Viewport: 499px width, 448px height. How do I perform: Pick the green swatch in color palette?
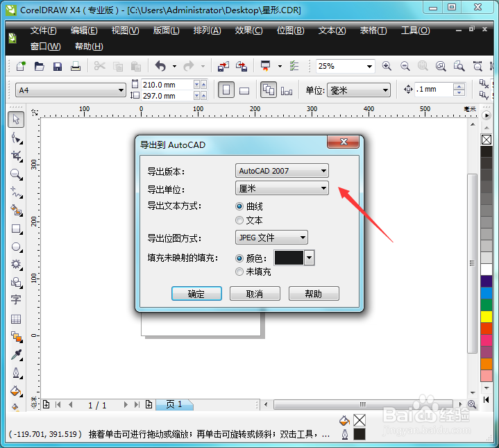point(487,305)
